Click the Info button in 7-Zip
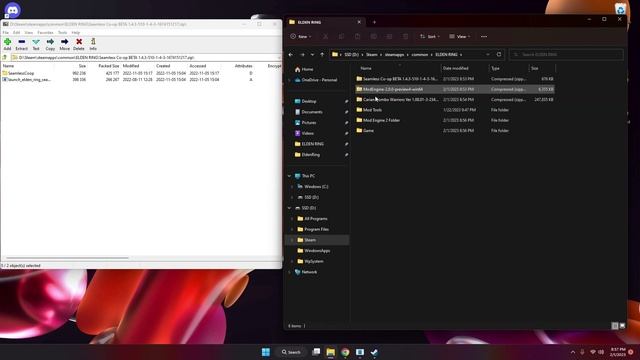Image resolution: width=640 pixels, height=360 pixels. [93, 44]
